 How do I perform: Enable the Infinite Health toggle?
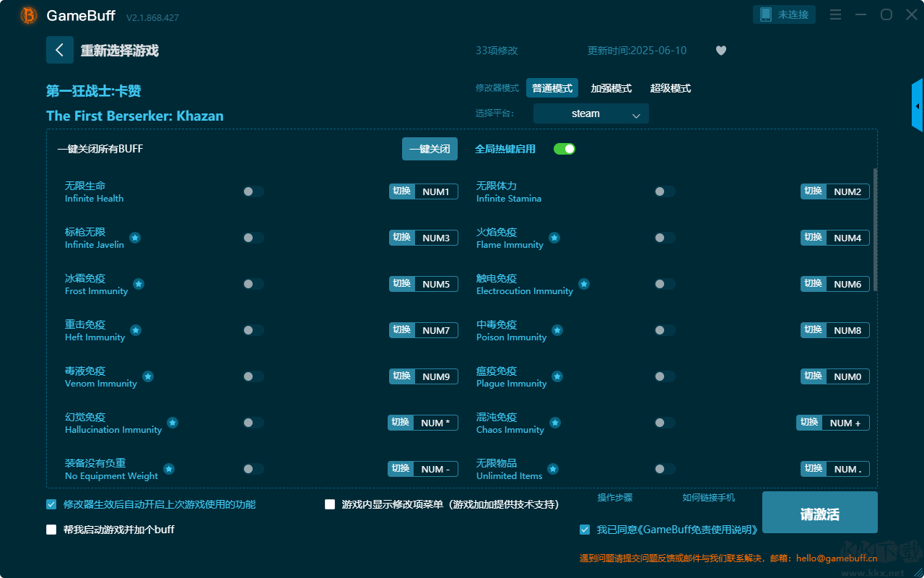click(253, 191)
